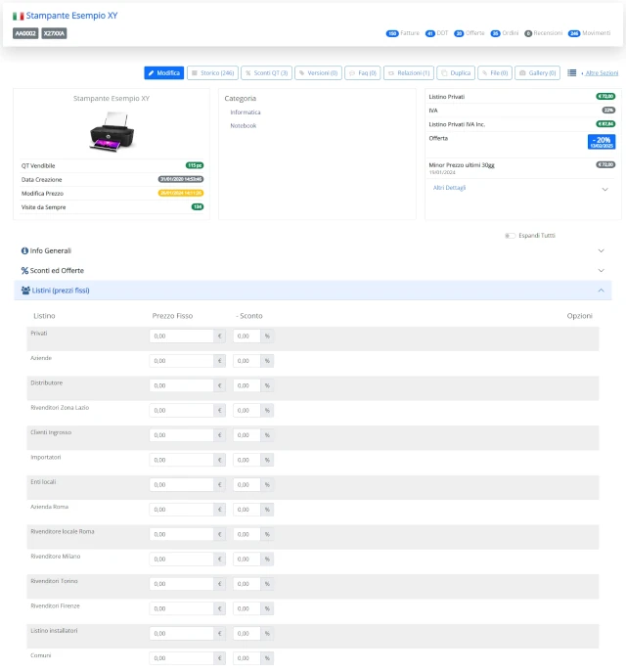Screen dimensions: 626x672
Task: Click the users icon of Listini section
Action: coord(25,291)
